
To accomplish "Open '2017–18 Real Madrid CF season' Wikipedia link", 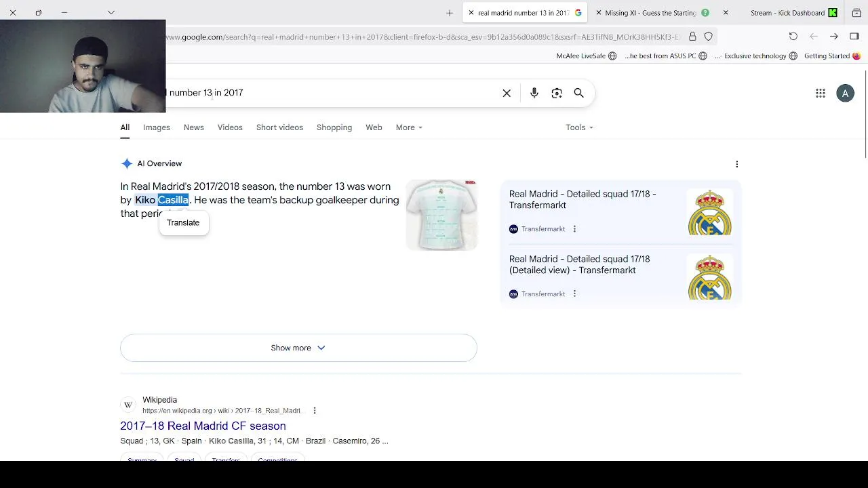I will (x=203, y=426).
